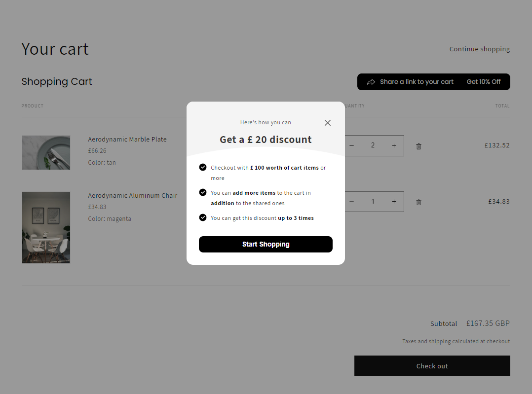Viewport: 532px width, 394px height.
Task: Click the checkmark beside discount up to 3 times
Action: 203,217
